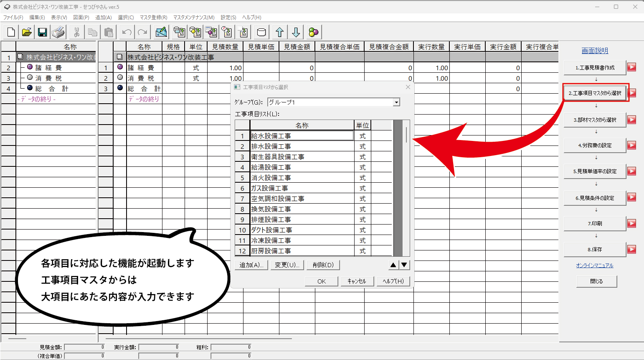Open the 追加(A) menu
Image resolution: width=644 pixels, height=360 pixels.
[104, 17]
